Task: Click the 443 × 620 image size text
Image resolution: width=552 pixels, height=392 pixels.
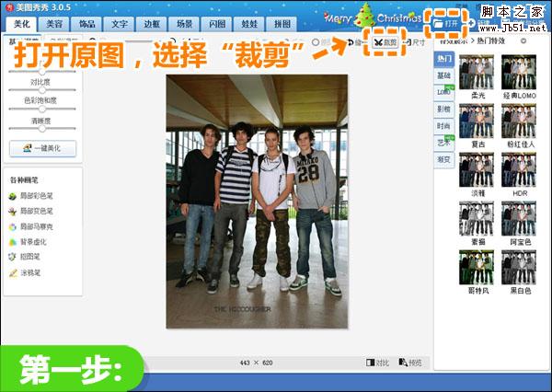Action: (x=257, y=363)
